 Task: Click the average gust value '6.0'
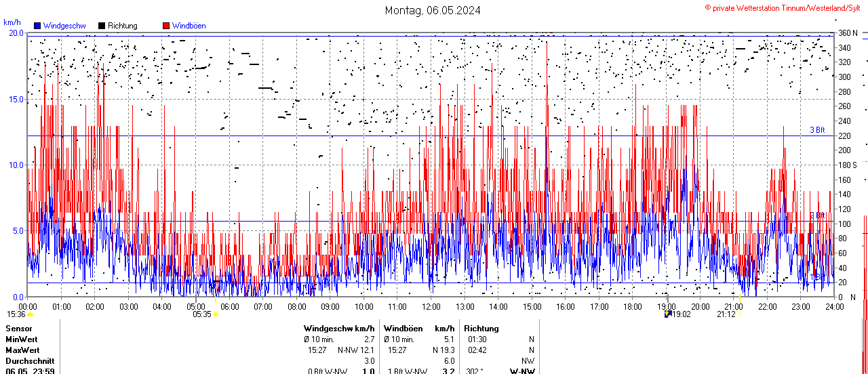(449, 361)
